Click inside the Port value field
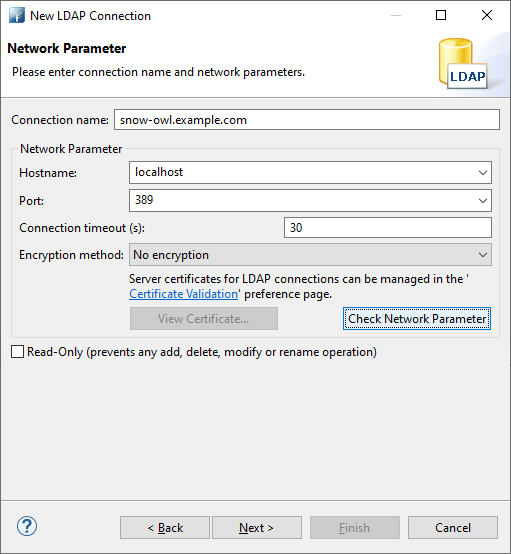The height and width of the screenshot is (554, 511). click(303, 200)
